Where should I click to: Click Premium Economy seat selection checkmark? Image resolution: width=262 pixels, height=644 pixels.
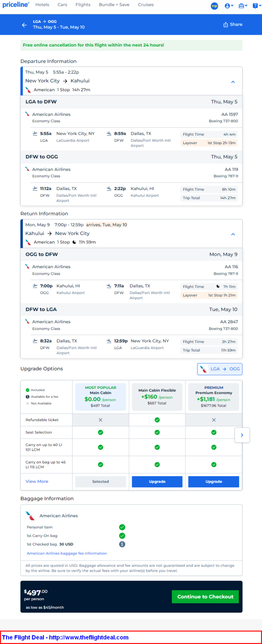click(214, 432)
